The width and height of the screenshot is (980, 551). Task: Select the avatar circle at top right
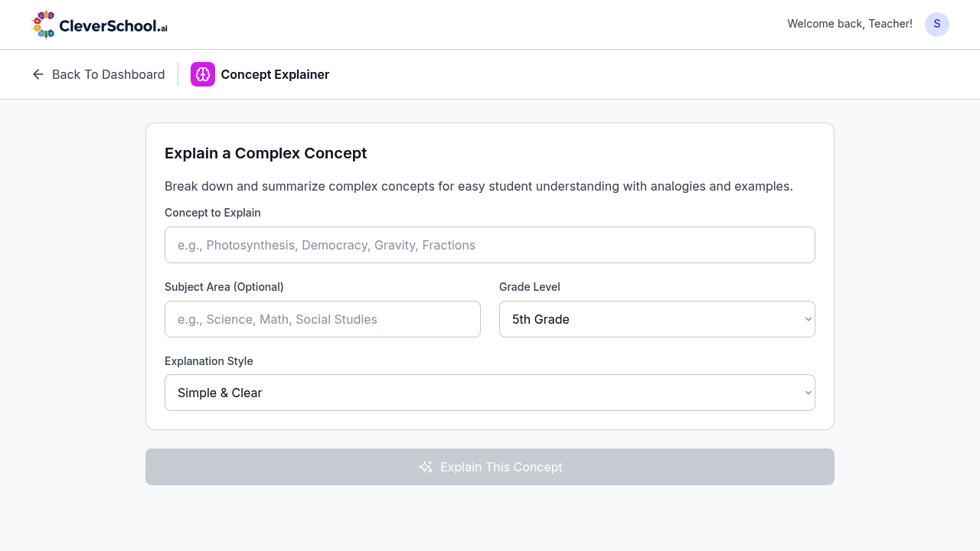point(937,24)
